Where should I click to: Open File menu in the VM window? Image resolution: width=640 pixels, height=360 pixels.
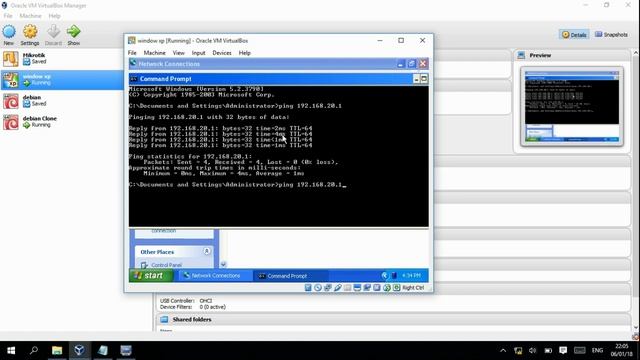tap(132, 53)
